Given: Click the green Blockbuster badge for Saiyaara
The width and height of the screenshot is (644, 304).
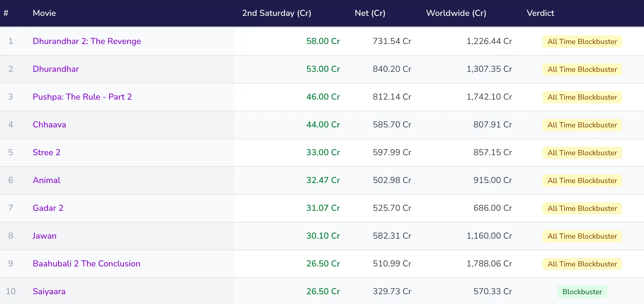Looking at the screenshot, I should click(x=582, y=292).
